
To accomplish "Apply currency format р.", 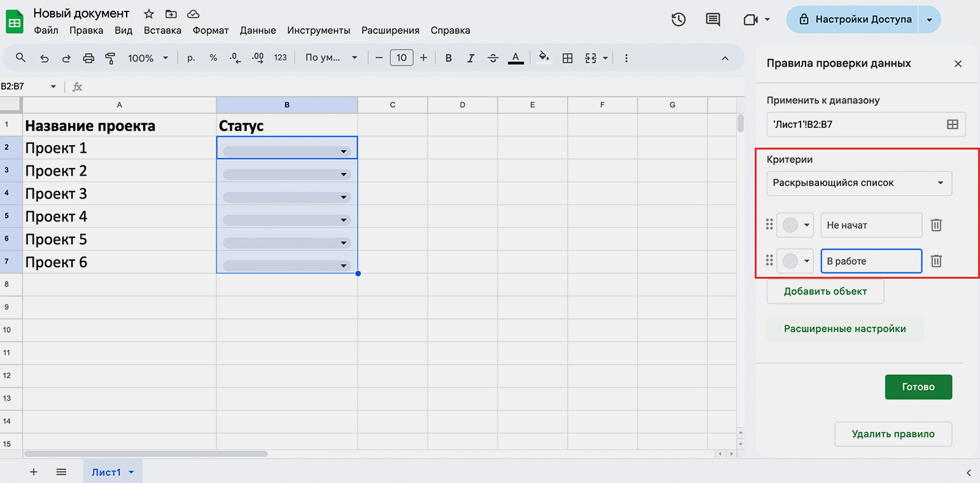I will coord(191,58).
